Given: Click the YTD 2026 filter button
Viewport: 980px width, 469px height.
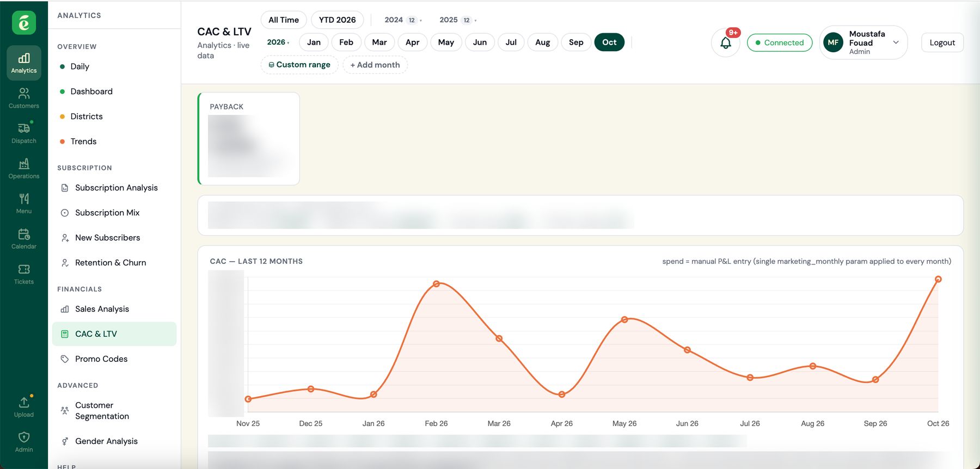Looking at the screenshot, I should pyautogui.click(x=337, y=20).
